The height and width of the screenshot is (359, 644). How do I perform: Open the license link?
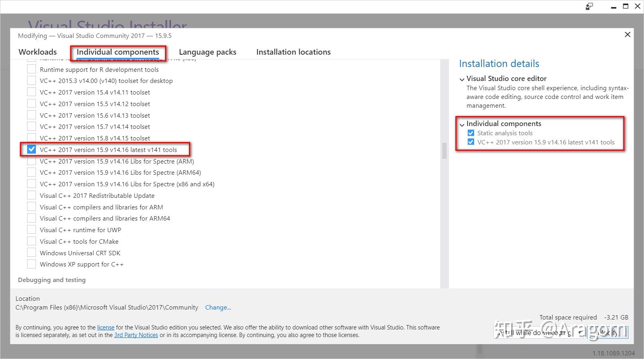pyautogui.click(x=106, y=327)
